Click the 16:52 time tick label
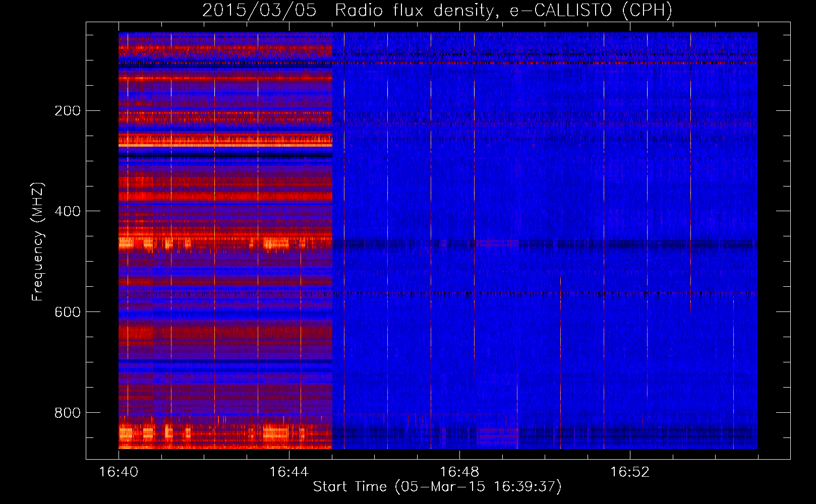The height and width of the screenshot is (504, 816). pyautogui.click(x=630, y=472)
